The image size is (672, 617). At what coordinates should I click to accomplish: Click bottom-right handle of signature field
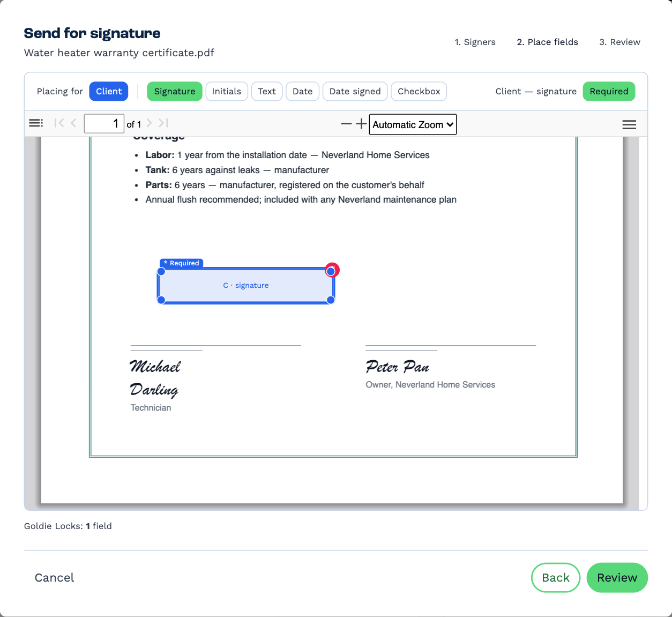[331, 300]
